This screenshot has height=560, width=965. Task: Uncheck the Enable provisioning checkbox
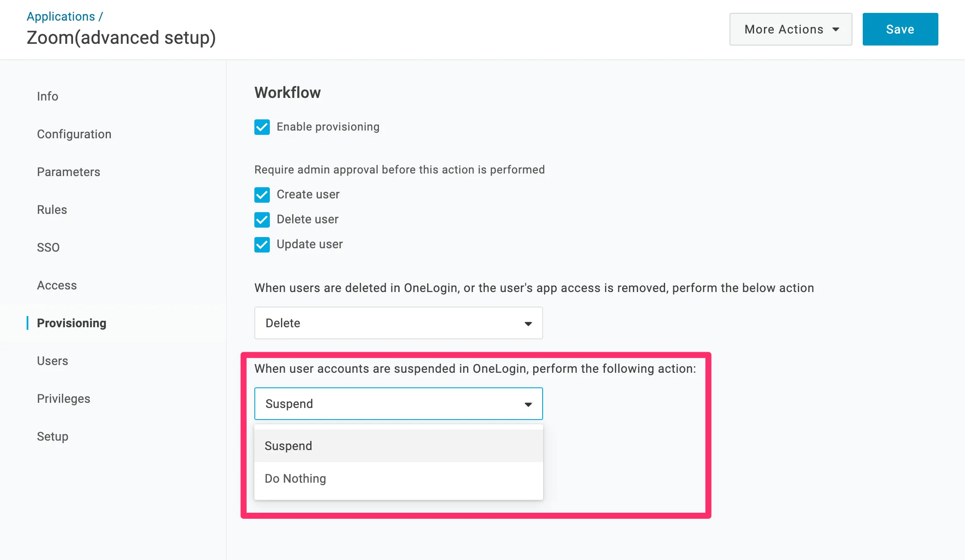[262, 127]
